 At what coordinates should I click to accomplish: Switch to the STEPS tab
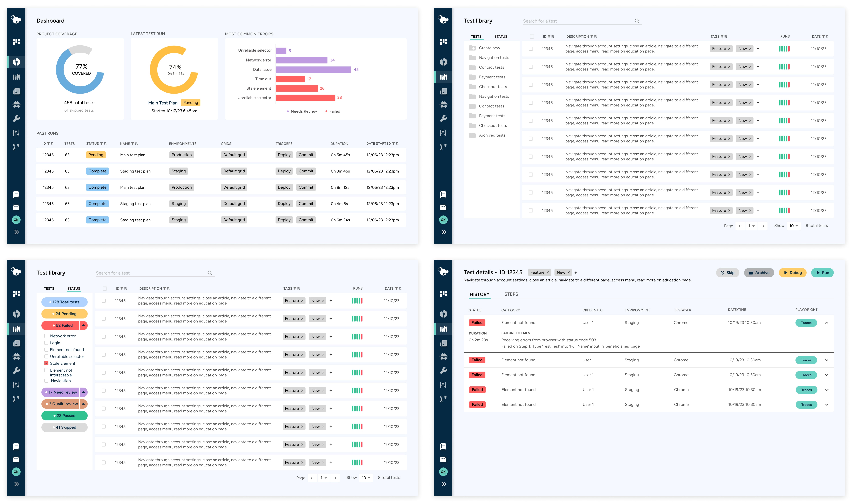coord(511,294)
